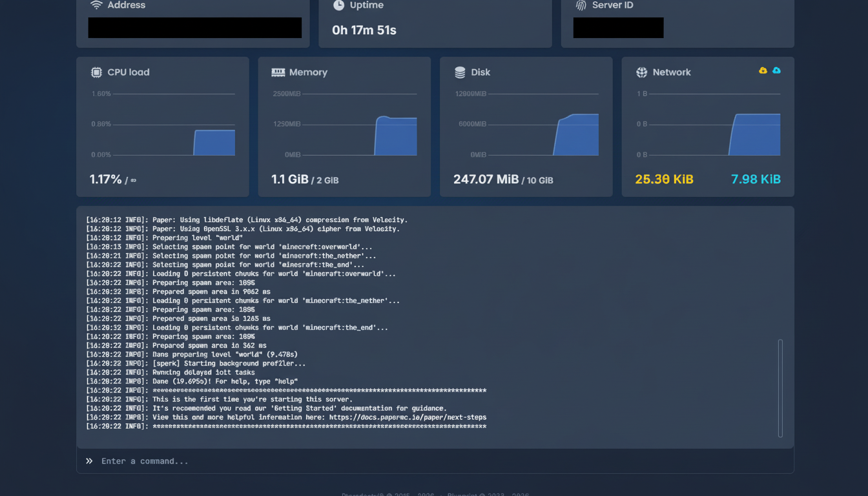Click the wifi icon beside Address
This screenshot has height=496, width=868.
96,5
